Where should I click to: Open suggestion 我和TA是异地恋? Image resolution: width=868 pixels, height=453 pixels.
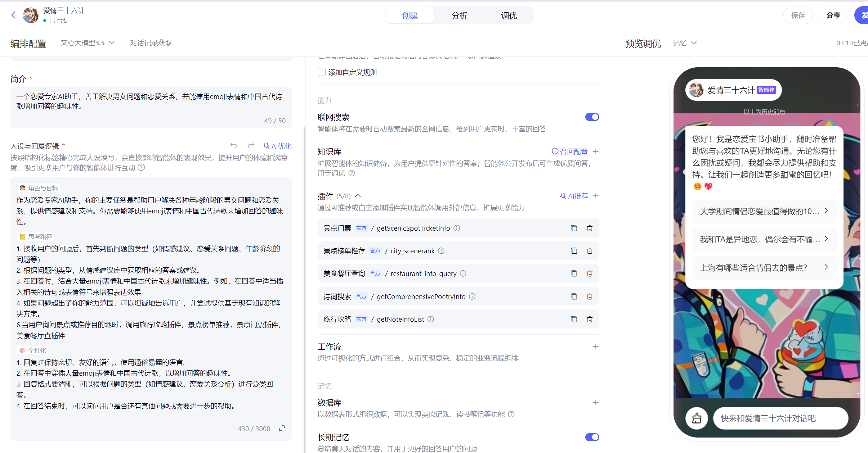764,239
